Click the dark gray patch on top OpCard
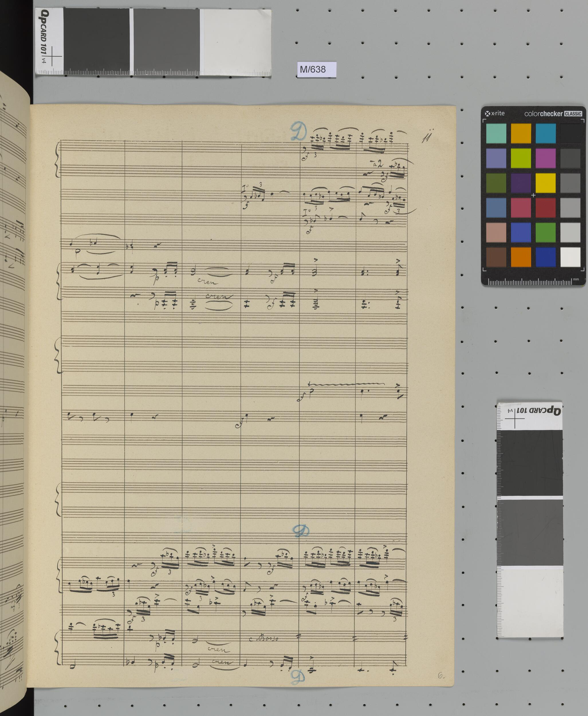 point(96,39)
